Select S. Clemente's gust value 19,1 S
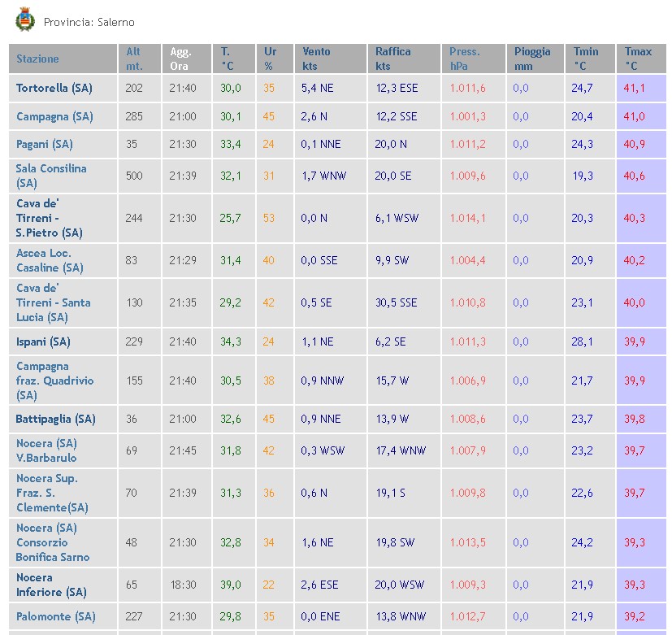 [390, 493]
